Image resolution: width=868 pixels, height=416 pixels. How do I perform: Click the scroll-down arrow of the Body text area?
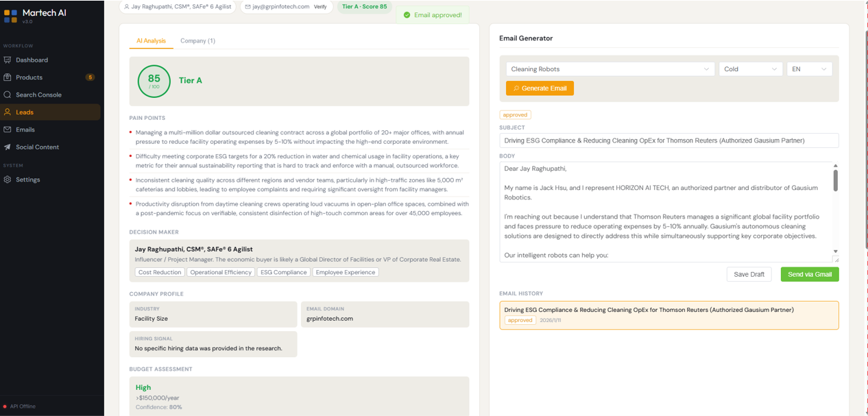[835, 252]
